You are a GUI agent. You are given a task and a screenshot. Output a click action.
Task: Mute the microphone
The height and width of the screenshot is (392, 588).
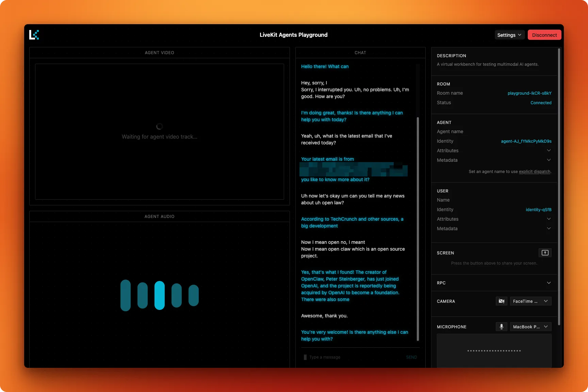click(501, 327)
